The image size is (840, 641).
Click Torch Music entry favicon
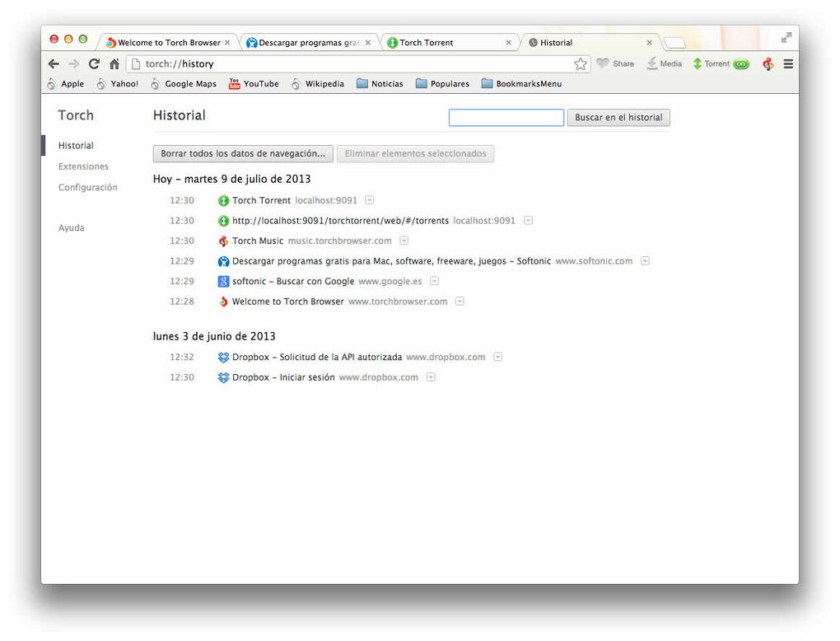point(223,241)
